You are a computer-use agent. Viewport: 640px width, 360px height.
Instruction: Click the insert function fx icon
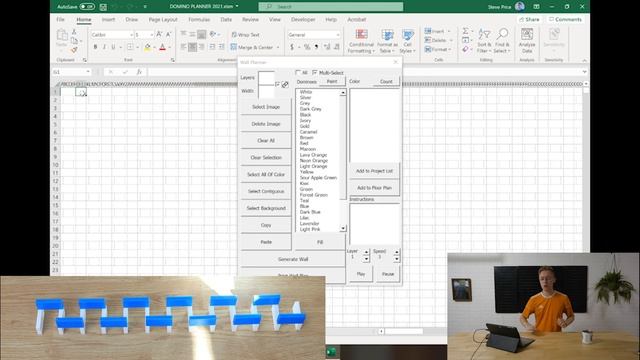click(139, 72)
